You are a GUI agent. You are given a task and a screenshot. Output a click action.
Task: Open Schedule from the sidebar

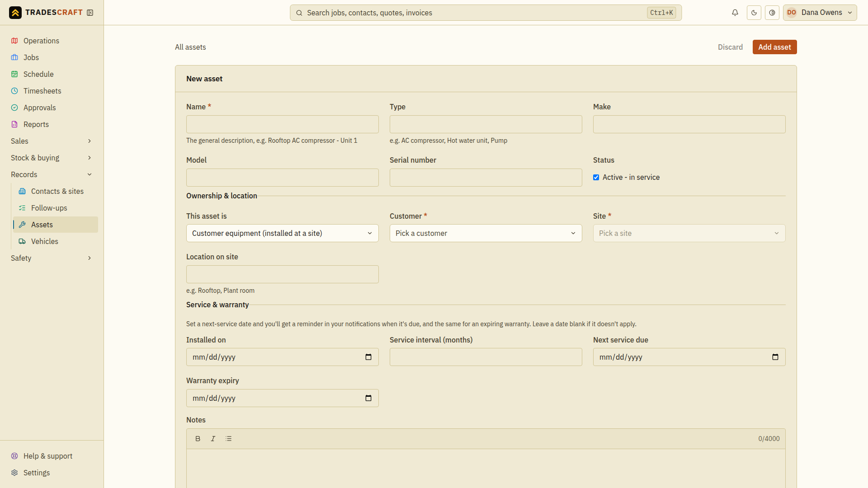[52, 74]
